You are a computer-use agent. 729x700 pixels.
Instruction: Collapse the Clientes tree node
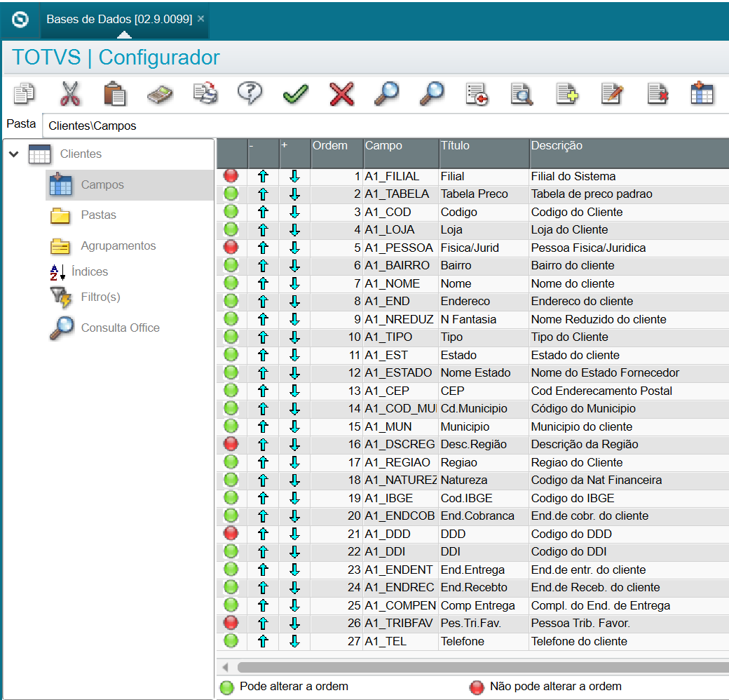tap(14, 154)
